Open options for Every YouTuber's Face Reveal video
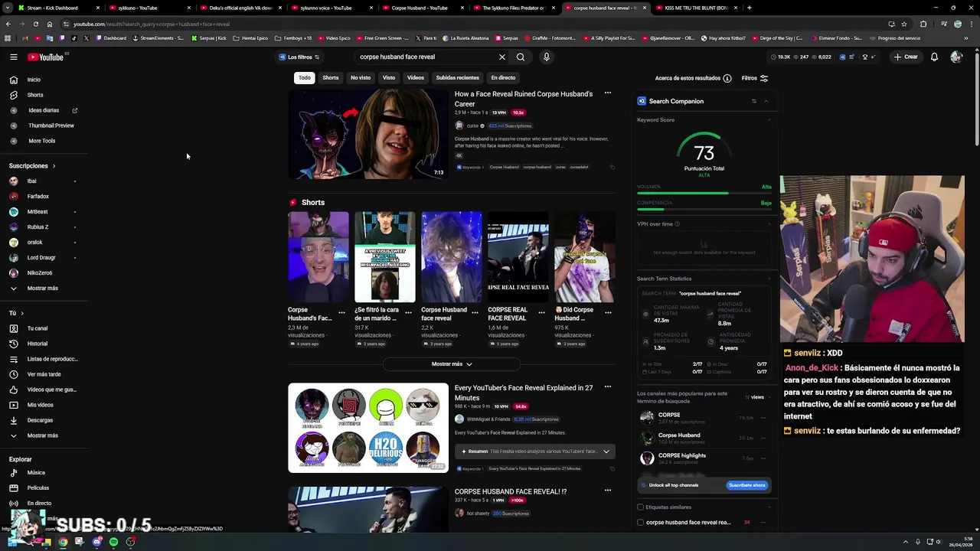This screenshot has height=551, width=980. [608, 387]
